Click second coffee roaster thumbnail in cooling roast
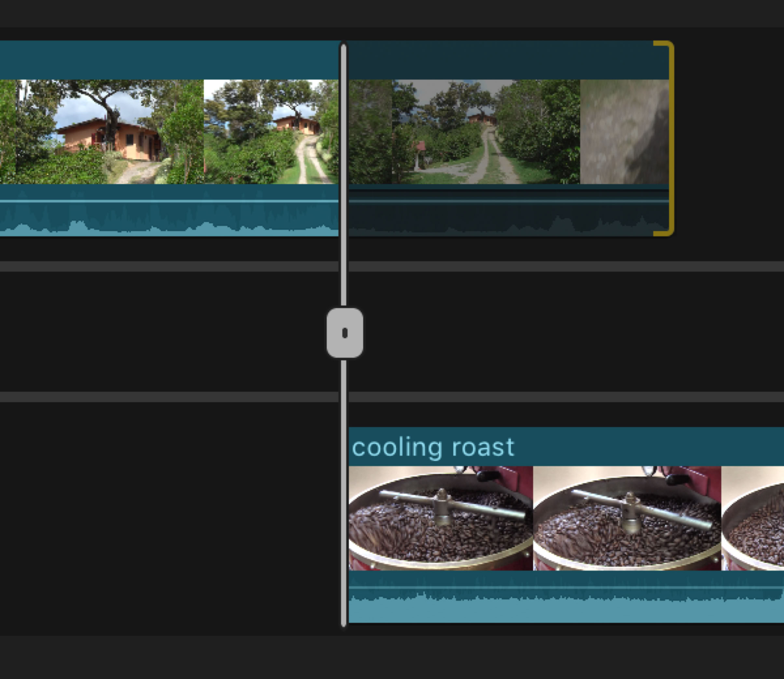 (x=627, y=518)
